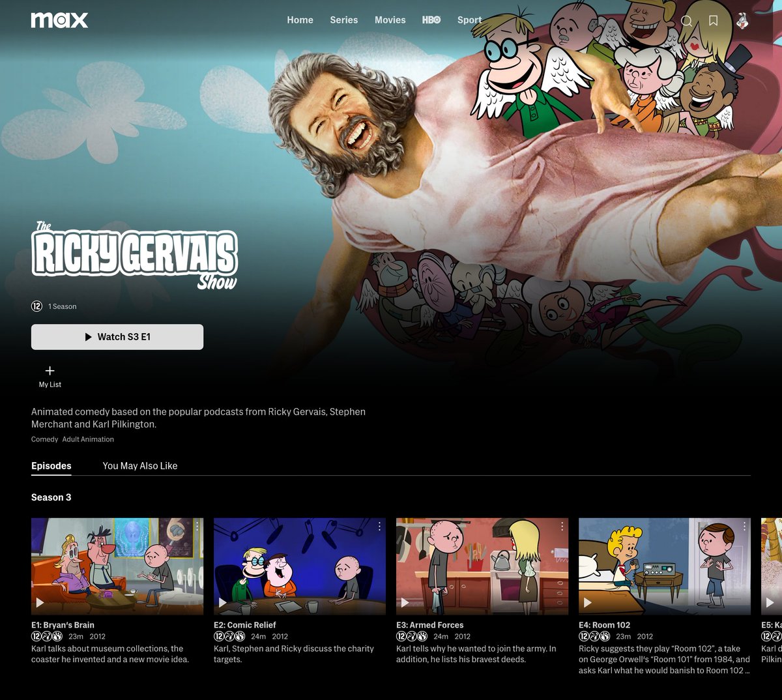The width and height of the screenshot is (782, 700).
Task: Open the search icon
Action: [x=686, y=21]
